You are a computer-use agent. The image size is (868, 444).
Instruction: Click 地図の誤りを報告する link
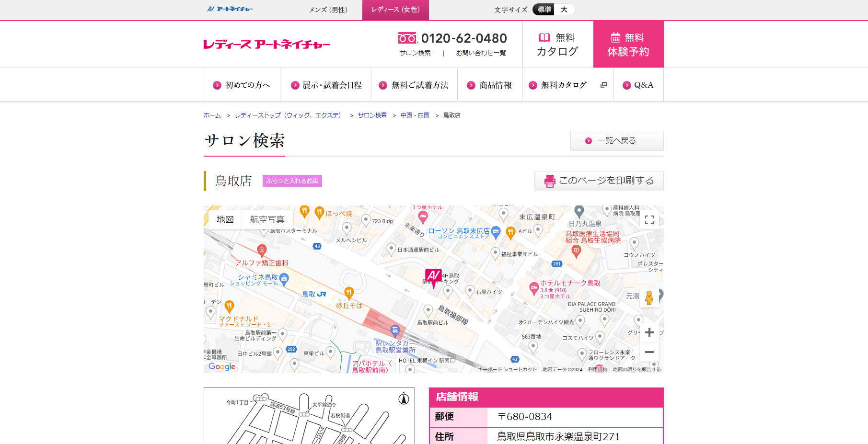637,369
